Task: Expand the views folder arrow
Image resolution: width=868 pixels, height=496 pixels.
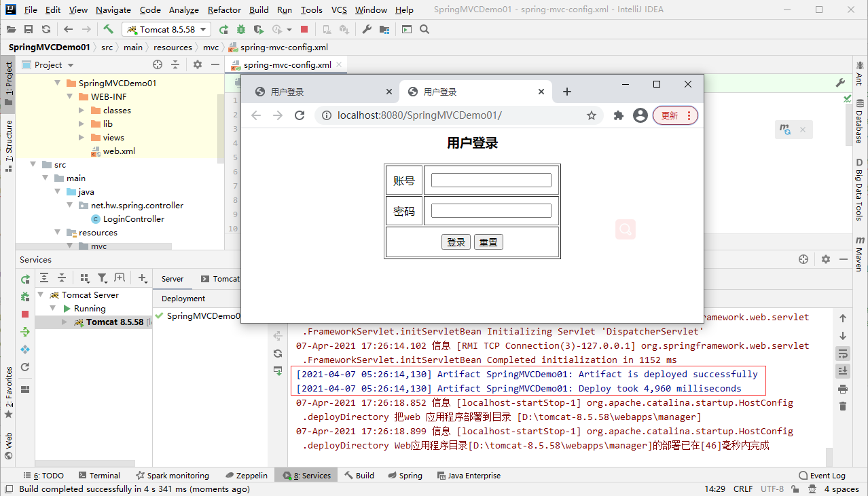Action: pyautogui.click(x=82, y=138)
